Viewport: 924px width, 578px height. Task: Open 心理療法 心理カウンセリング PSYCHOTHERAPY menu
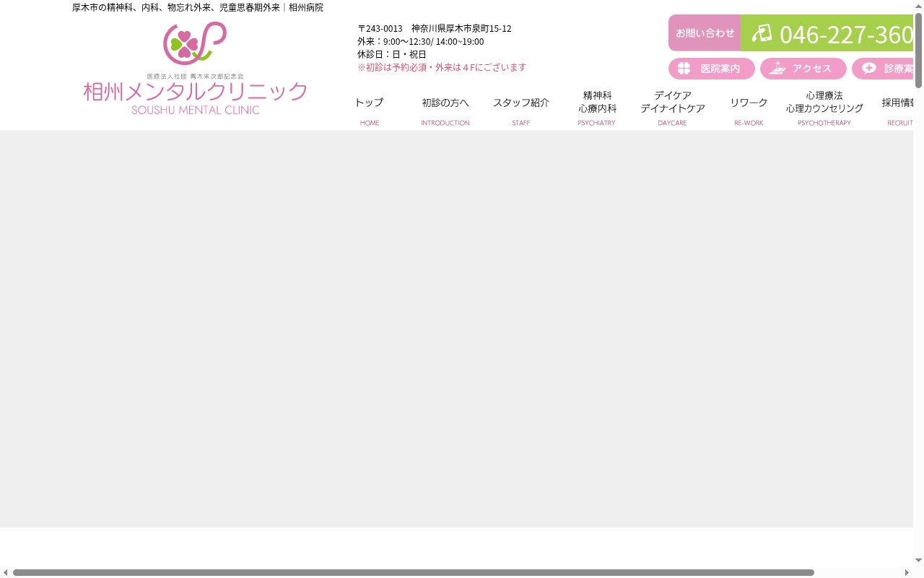click(x=824, y=108)
